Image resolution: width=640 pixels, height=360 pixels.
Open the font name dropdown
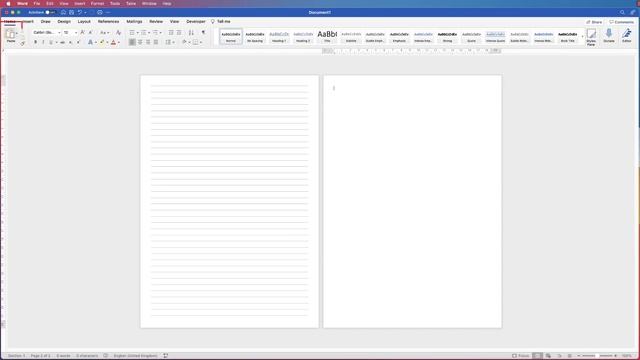(59, 33)
